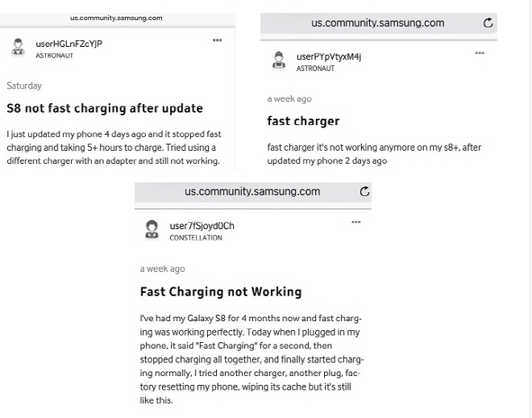The image size is (532, 418).
Task: Click the top-left us.community.samsung.com address bar
Action: (x=117, y=18)
